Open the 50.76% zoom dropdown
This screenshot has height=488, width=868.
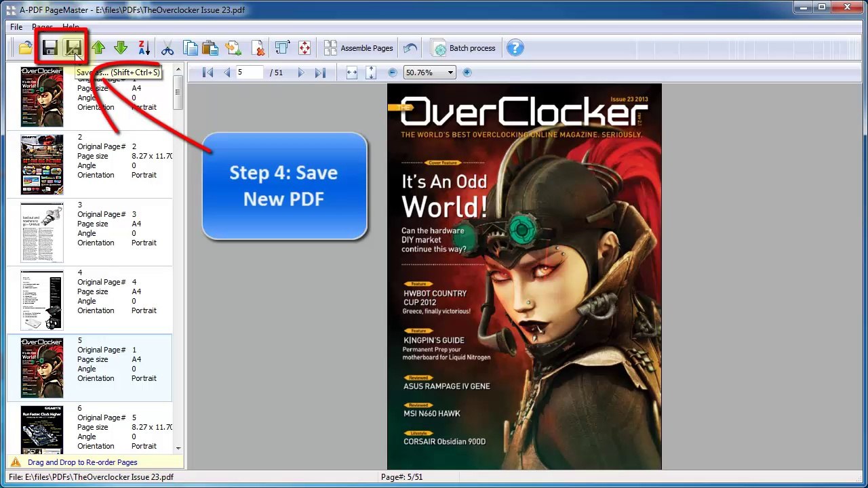(x=450, y=73)
